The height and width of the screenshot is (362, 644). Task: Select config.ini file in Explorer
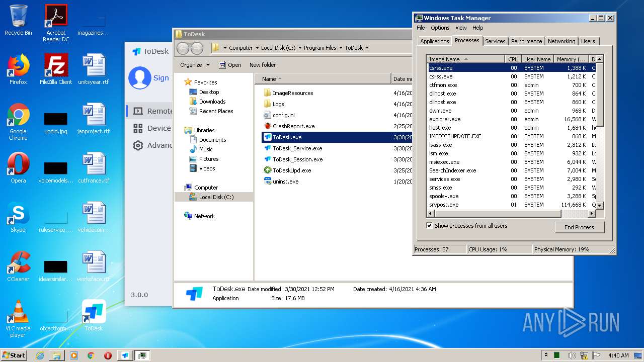[x=283, y=115]
